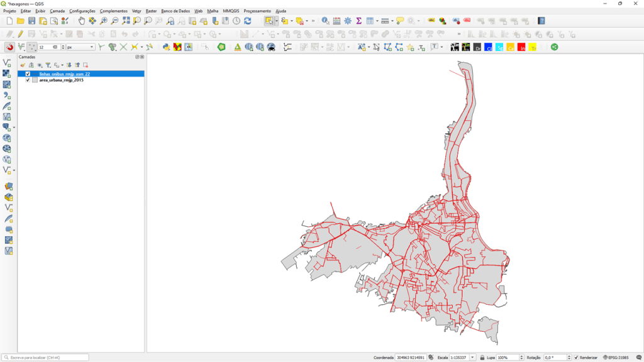Click the EPSG:31985 projection button

(615, 358)
